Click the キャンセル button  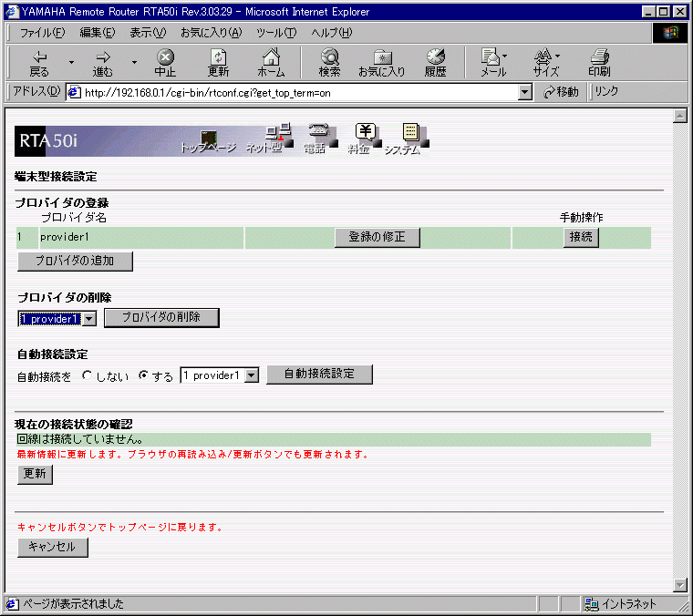(x=53, y=547)
